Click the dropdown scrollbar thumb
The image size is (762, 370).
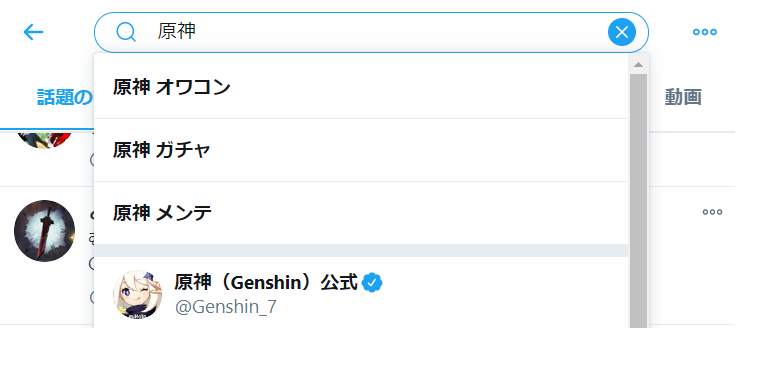[x=639, y=200]
